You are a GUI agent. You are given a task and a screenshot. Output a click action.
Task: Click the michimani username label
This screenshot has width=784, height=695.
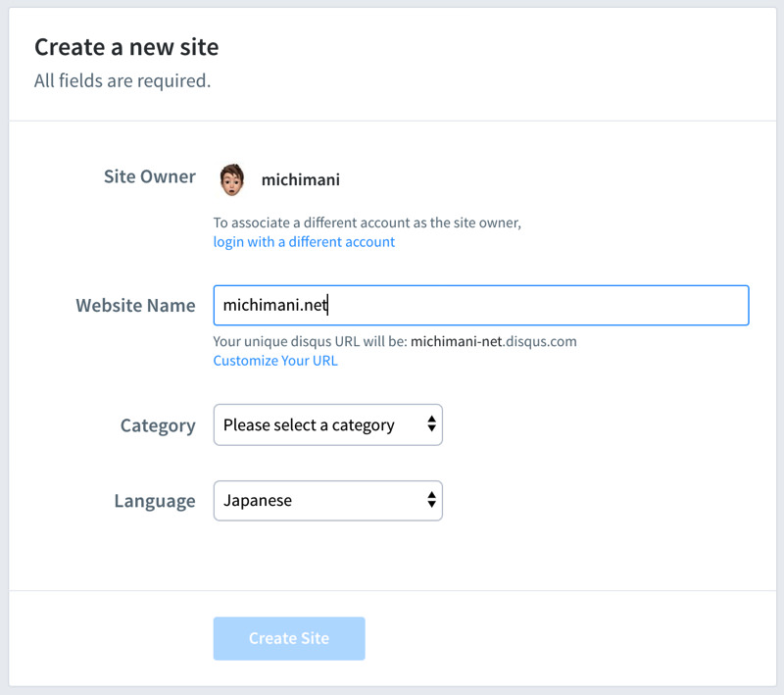[299, 180]
